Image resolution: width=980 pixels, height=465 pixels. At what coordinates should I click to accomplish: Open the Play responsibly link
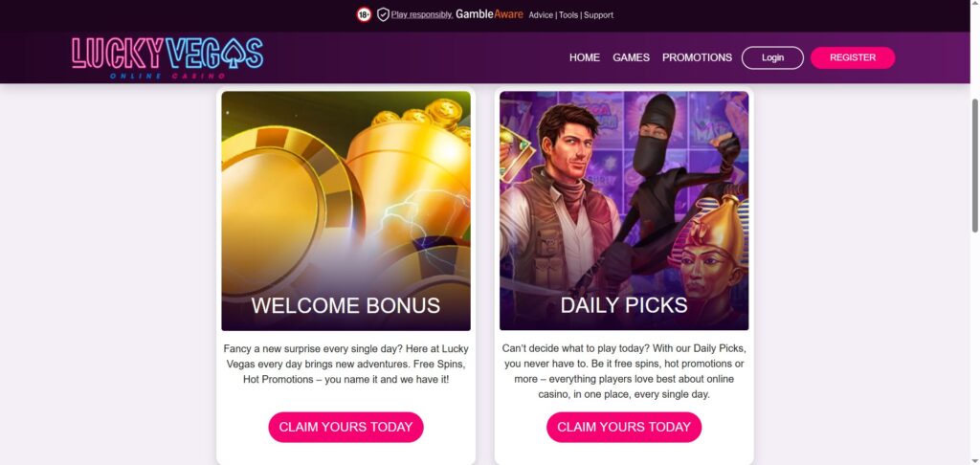coord(421,15)
